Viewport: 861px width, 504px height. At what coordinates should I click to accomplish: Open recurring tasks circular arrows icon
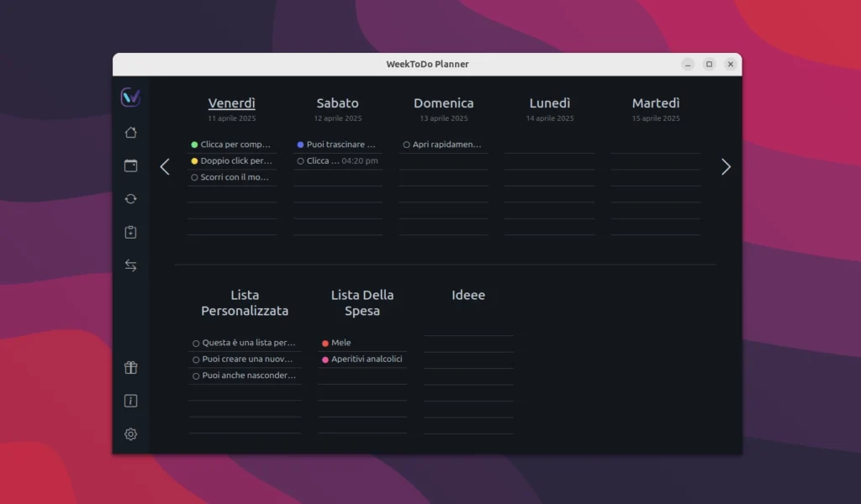point(130,199)
